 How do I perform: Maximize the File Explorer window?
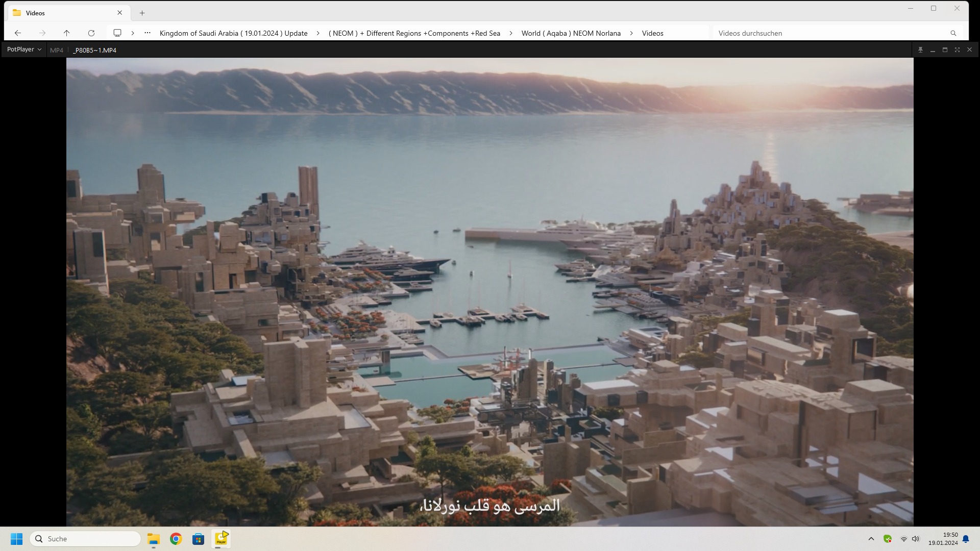pos(934,8)
